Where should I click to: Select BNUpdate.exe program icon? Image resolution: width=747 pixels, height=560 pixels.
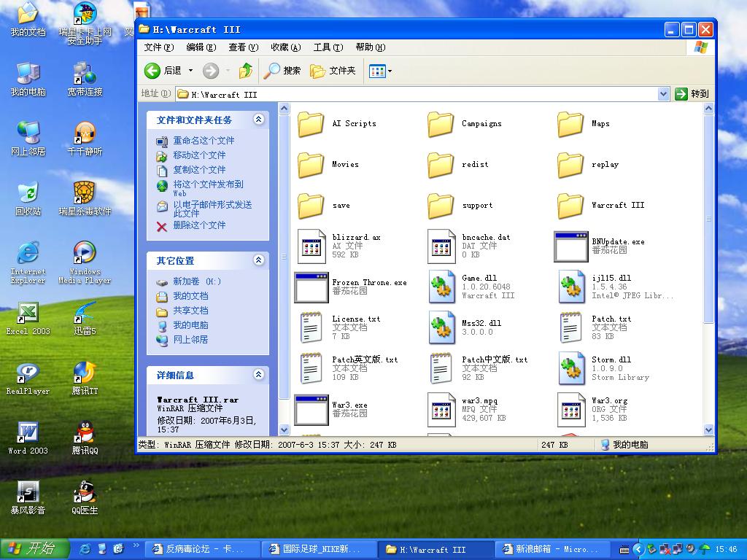(x=570, y=246)
